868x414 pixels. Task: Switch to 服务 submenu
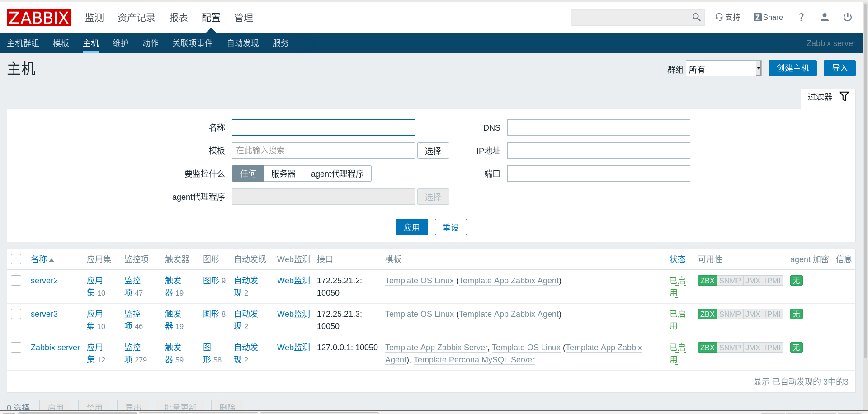click(281, 43)
